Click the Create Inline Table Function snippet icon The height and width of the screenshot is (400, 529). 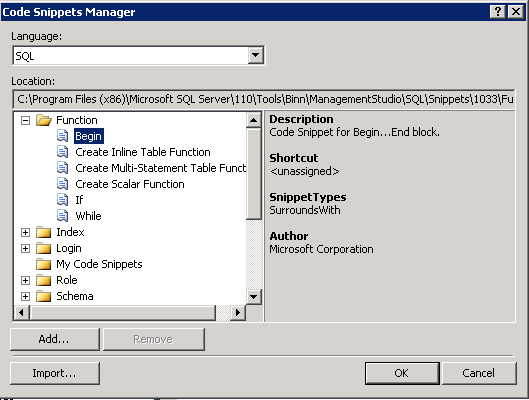[x=62, y=152]
